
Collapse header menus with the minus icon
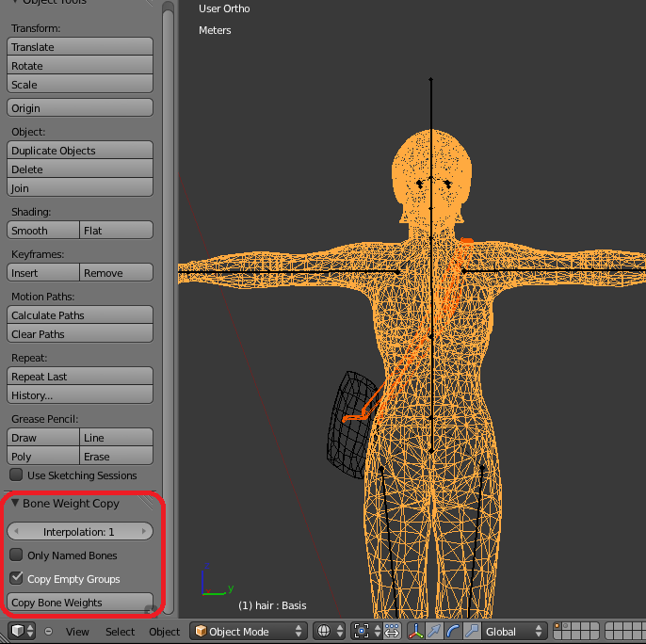click(48, 631)
